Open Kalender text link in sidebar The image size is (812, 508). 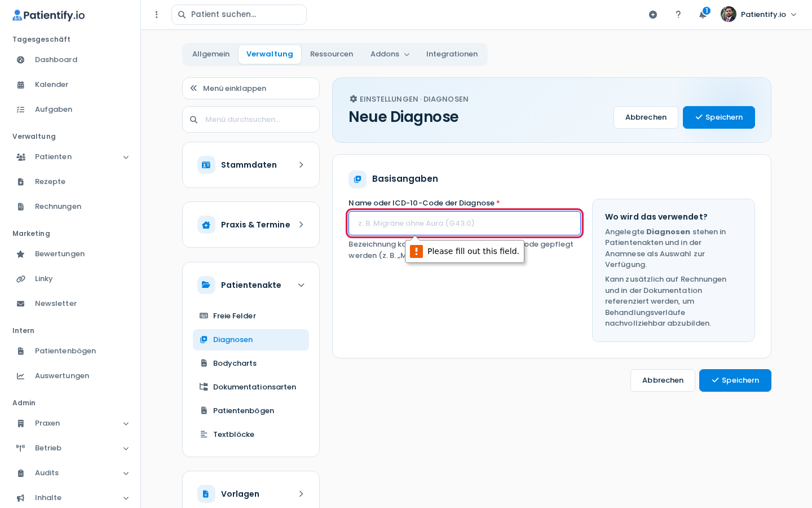tap(51, 85)
